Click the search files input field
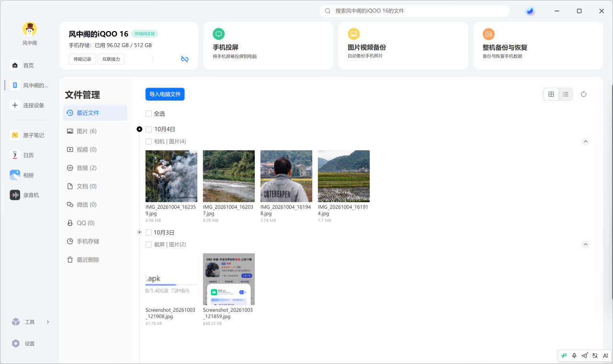The image size is (613, 364). pos(415,11)
